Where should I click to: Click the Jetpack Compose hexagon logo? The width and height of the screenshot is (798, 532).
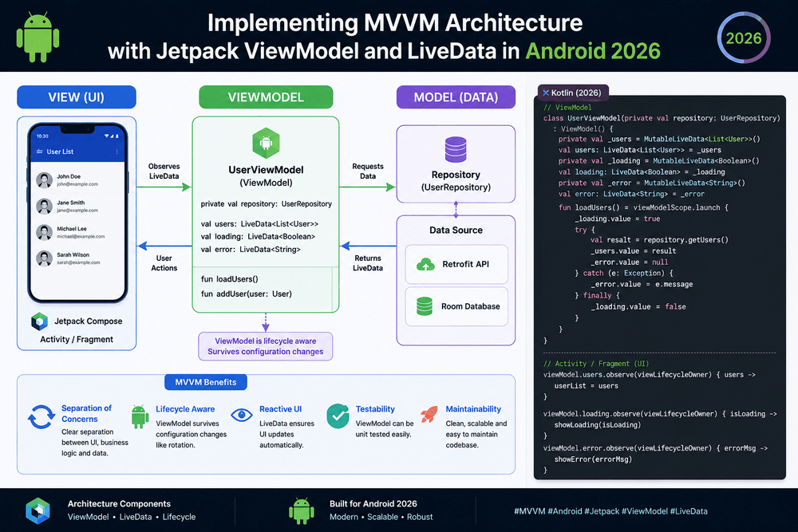click(39, 321)
